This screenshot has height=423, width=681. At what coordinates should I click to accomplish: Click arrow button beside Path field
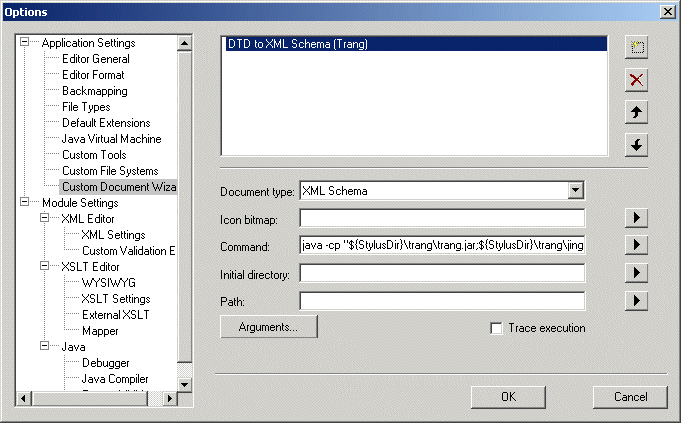(636, 299)
